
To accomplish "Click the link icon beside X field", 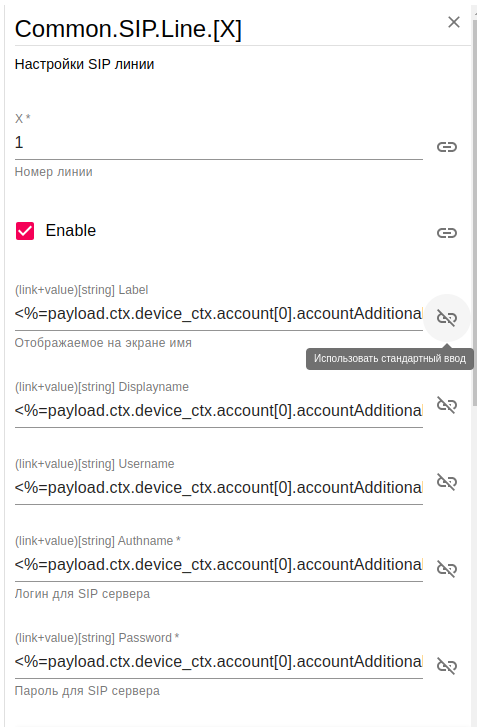I will click(x=447, y=147).
